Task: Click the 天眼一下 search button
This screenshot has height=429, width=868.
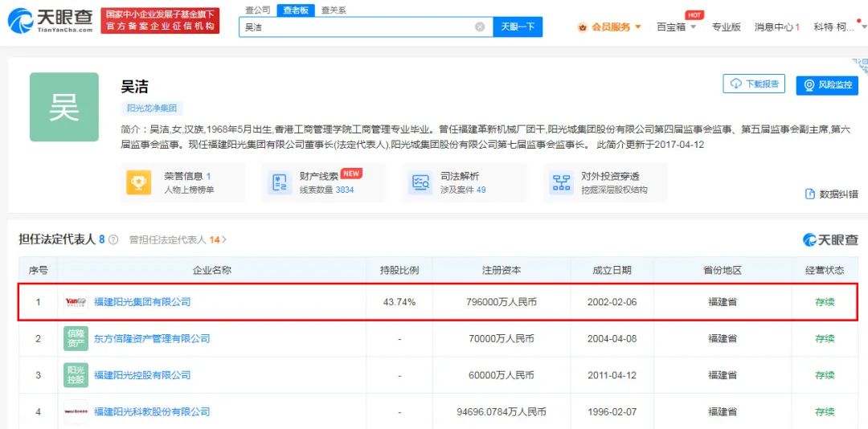Action: (518, 27)
